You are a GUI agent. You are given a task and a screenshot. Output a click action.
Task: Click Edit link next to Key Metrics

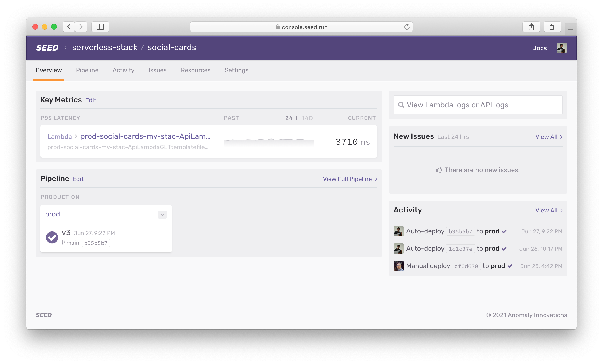(90, 100)
